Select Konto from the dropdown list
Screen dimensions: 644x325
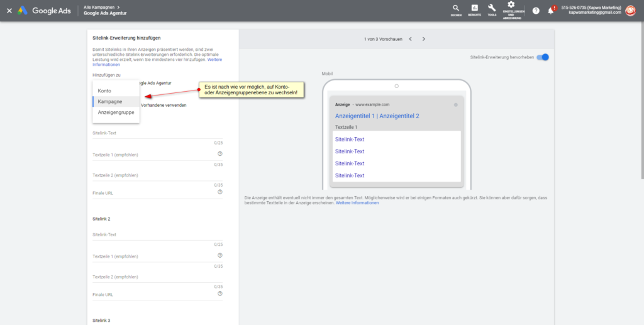104,91
